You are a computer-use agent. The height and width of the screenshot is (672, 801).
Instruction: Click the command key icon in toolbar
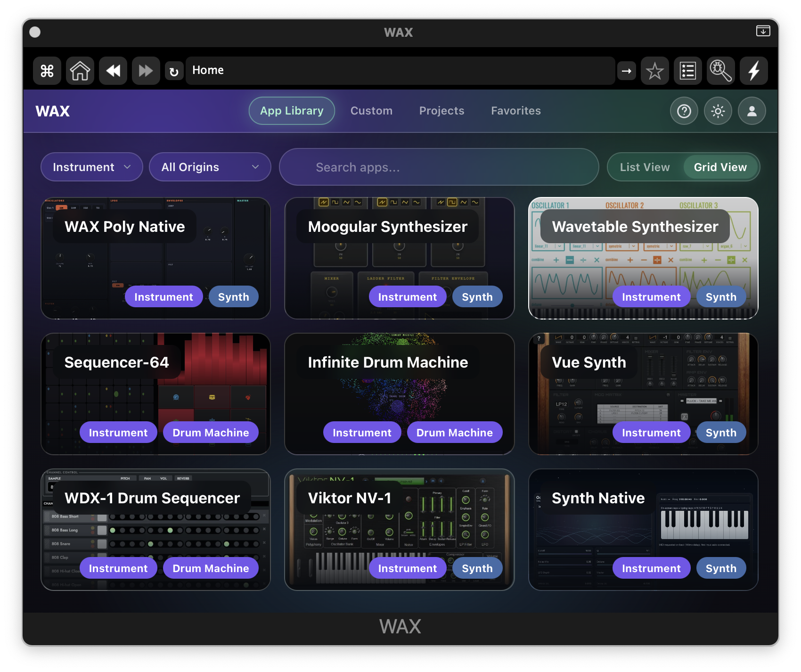click(47, 71)
